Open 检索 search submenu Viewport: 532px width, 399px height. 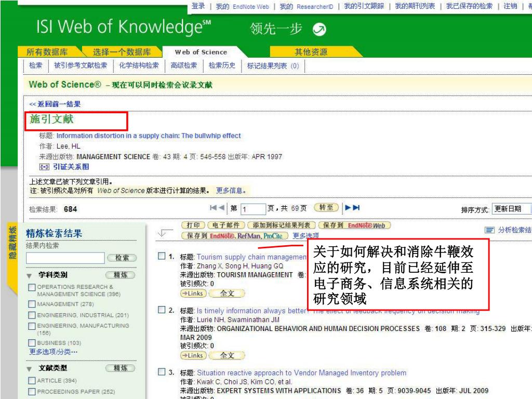(36, 65)
